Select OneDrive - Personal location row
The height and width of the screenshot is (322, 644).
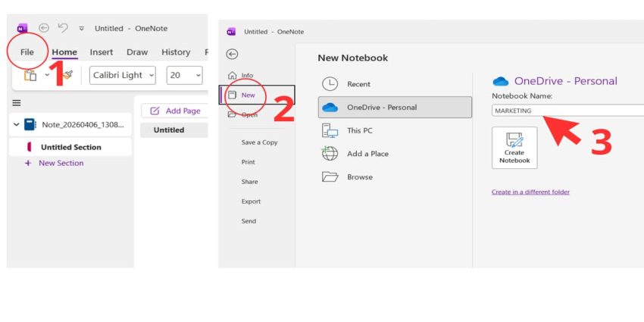tap(395, 107)
